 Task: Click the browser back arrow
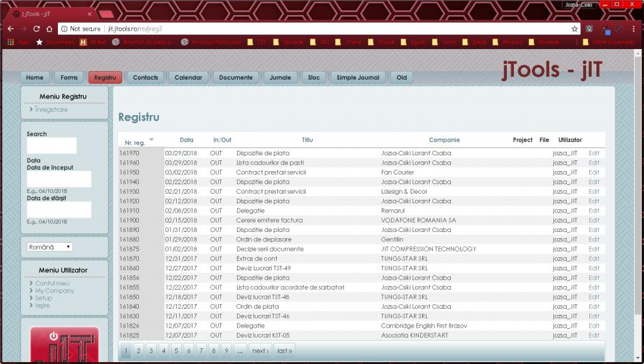(x=11, y=29)
